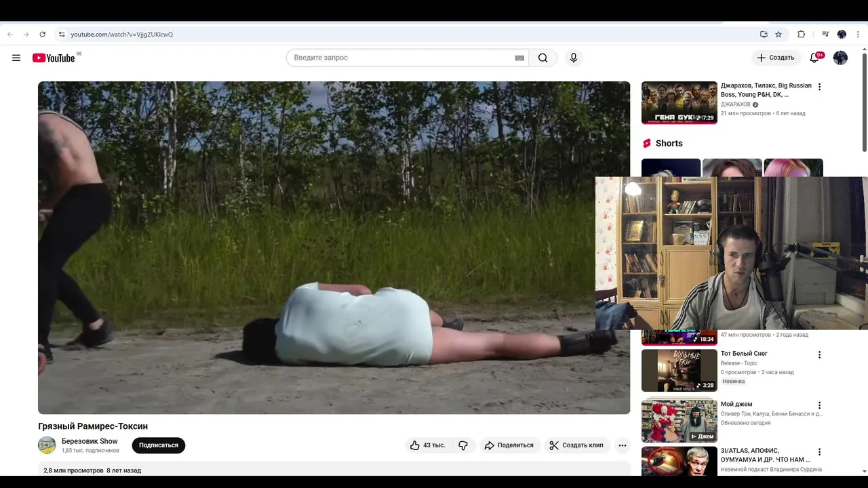Image resolution: width=868 pixels, height=488 pixels.
Task: Like the video with thumbs up
Action: point(427,445)
